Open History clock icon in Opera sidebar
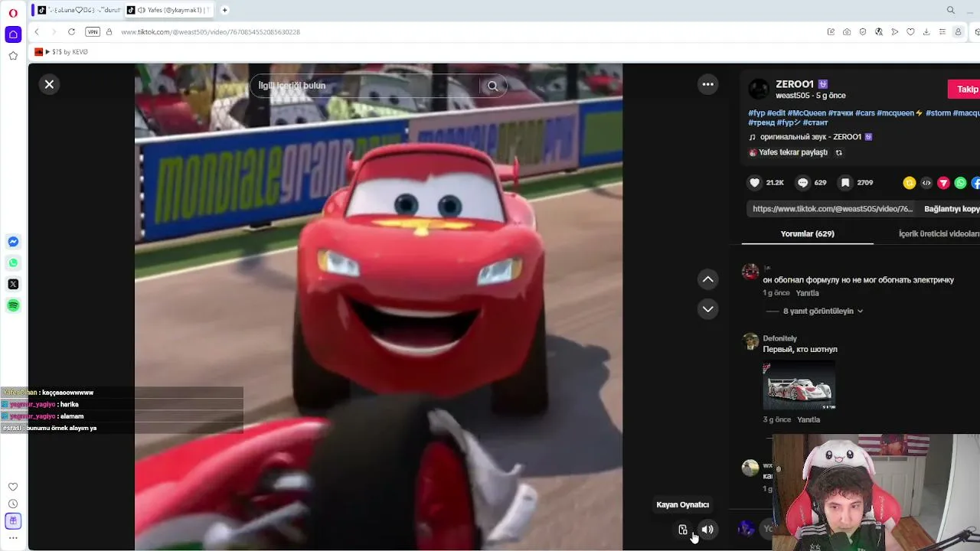This screenshot has width=980, height=551. point(13,504)
